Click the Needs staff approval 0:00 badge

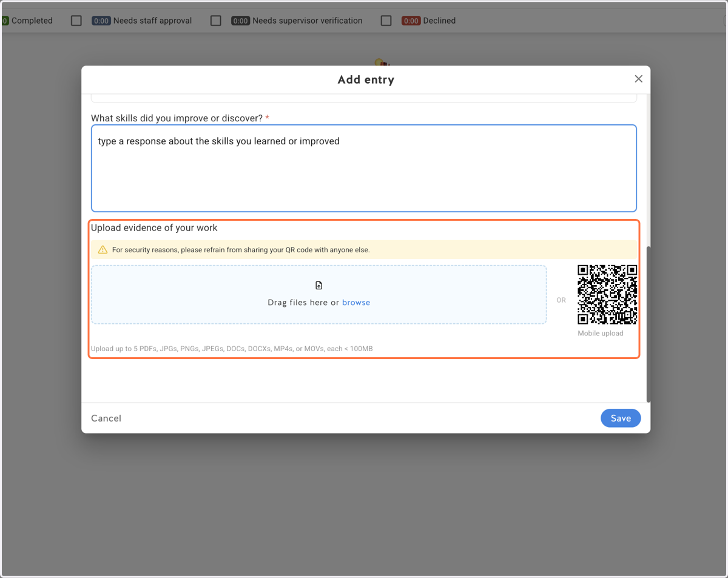coord(101,21)
